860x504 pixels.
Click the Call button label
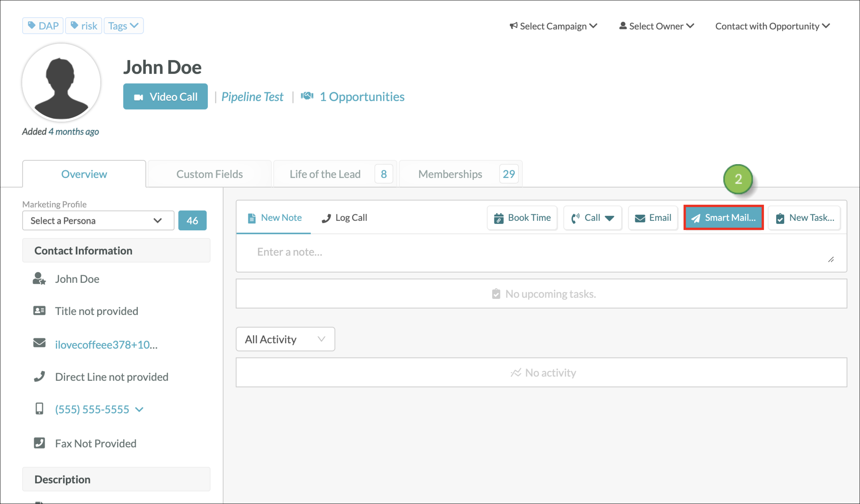[592, 218]
